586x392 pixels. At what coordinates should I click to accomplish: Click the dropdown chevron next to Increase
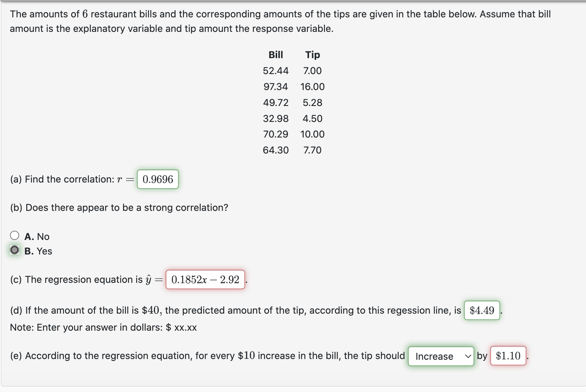(x=468, y=356)
